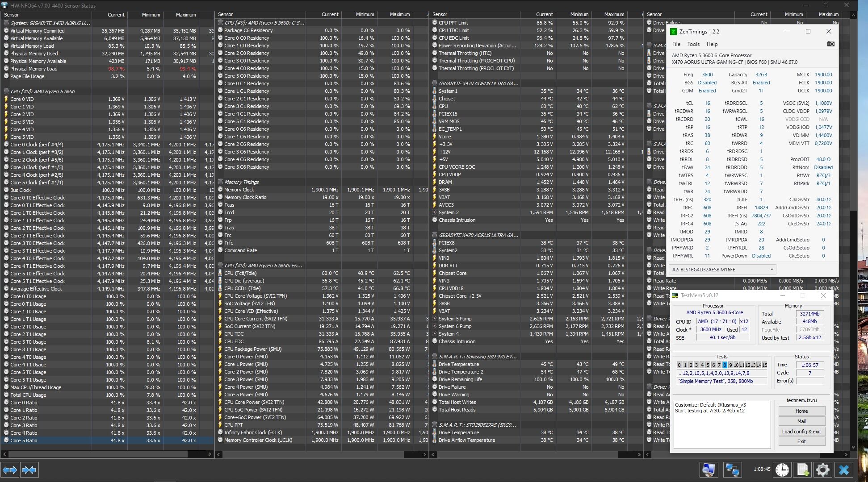Image resolution: width=868 pixels, height=482 pixels.
Task: Click the fan icon beside System 5 Pump
Action: click(x=434, y=319)
